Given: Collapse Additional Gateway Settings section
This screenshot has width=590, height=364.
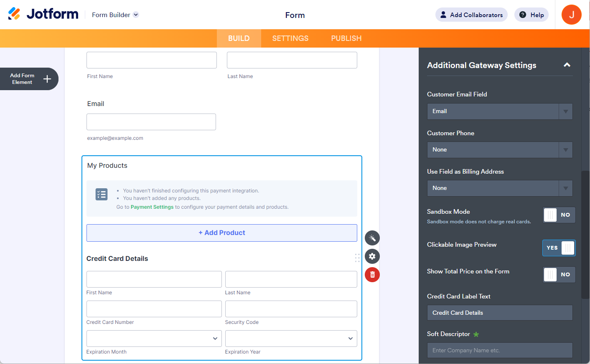Looking at the screenshot, I should [x=567, y=65].
